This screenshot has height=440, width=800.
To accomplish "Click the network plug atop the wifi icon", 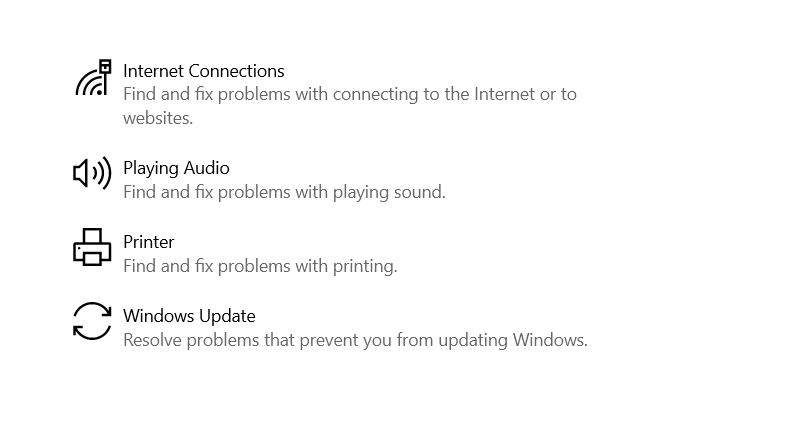I will click(105, 68).
